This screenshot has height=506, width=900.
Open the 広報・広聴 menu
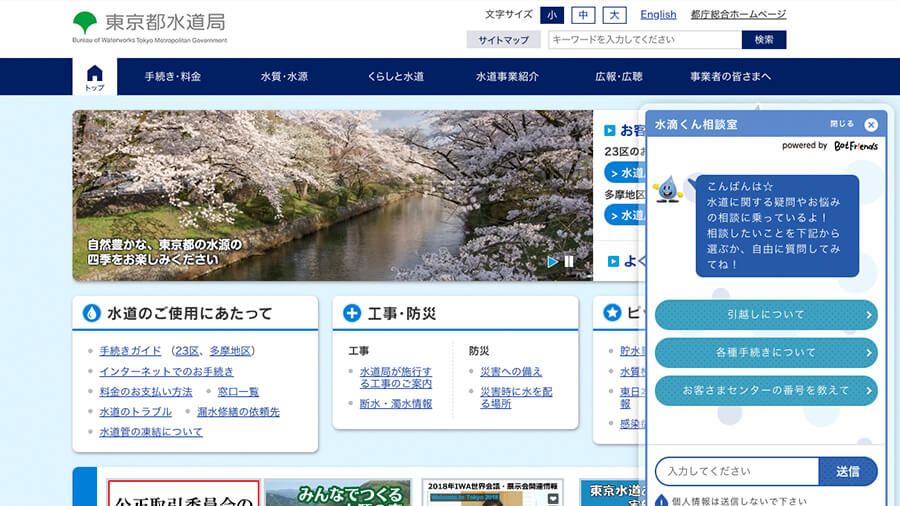point(619,77)
